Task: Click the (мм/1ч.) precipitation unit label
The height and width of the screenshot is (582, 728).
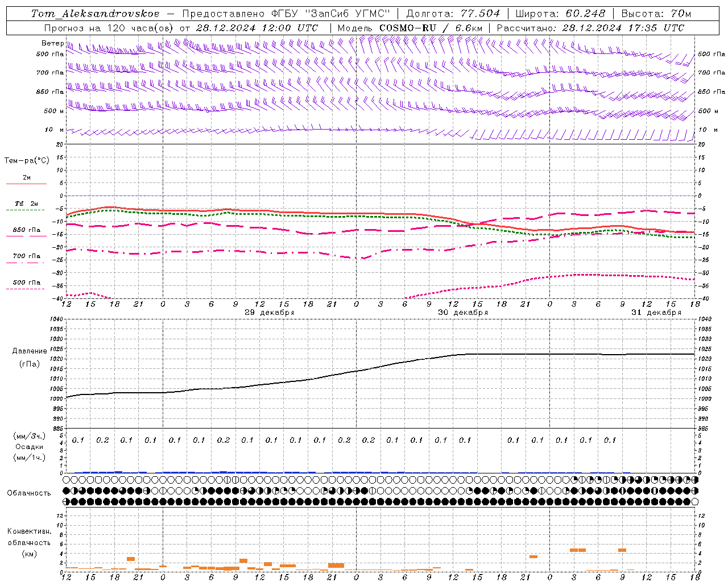Action: pyautogui.click(x=30, y=458)
